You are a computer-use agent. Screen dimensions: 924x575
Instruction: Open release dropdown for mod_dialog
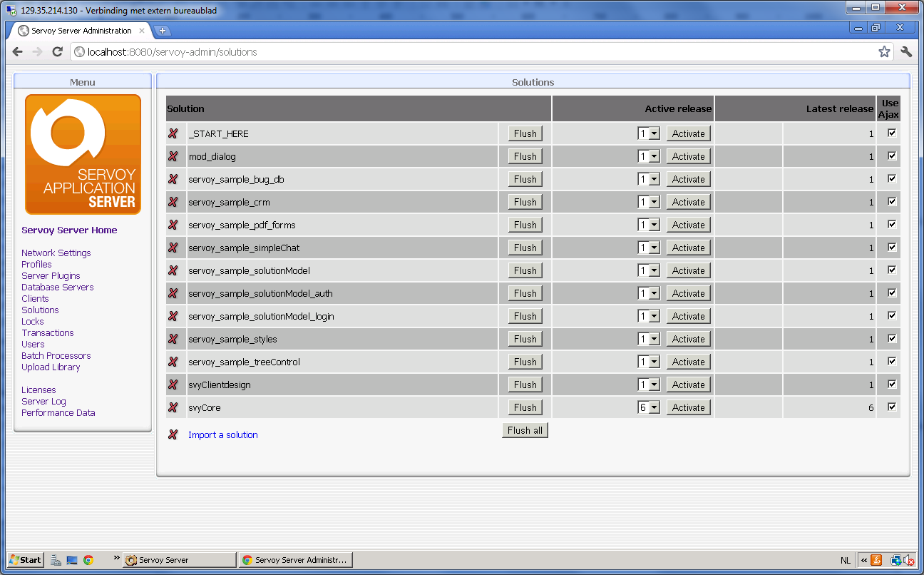[650, 156]
